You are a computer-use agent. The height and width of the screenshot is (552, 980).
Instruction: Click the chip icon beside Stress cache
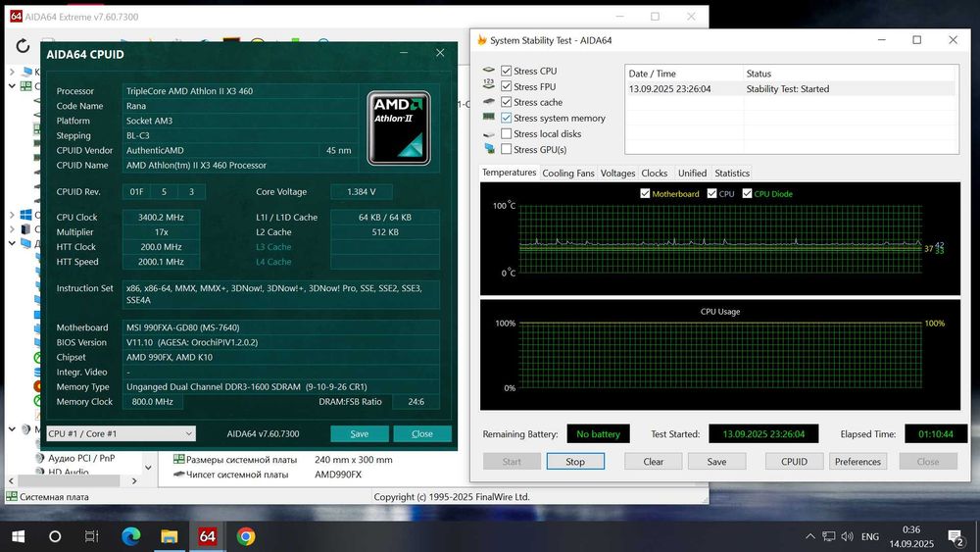[x=489, y=101]
